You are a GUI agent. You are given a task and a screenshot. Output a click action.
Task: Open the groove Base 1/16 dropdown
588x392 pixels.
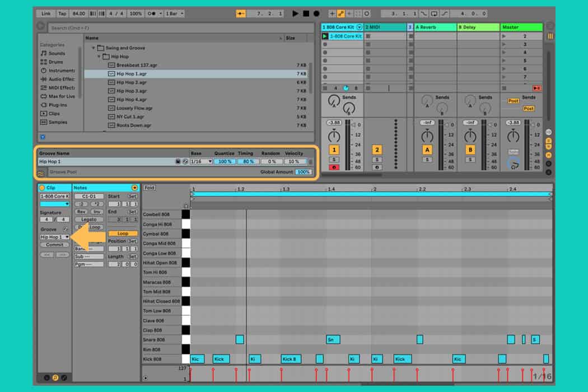201,161
